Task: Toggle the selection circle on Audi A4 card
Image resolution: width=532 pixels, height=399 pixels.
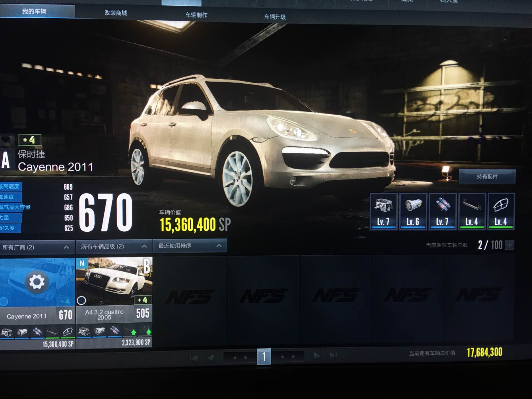Action: click(x=81, y=301)
